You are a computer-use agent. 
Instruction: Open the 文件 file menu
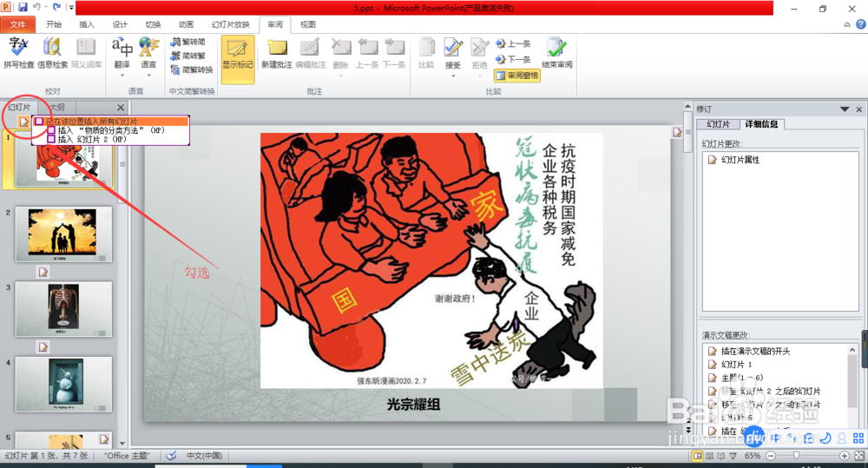[17, 24]
